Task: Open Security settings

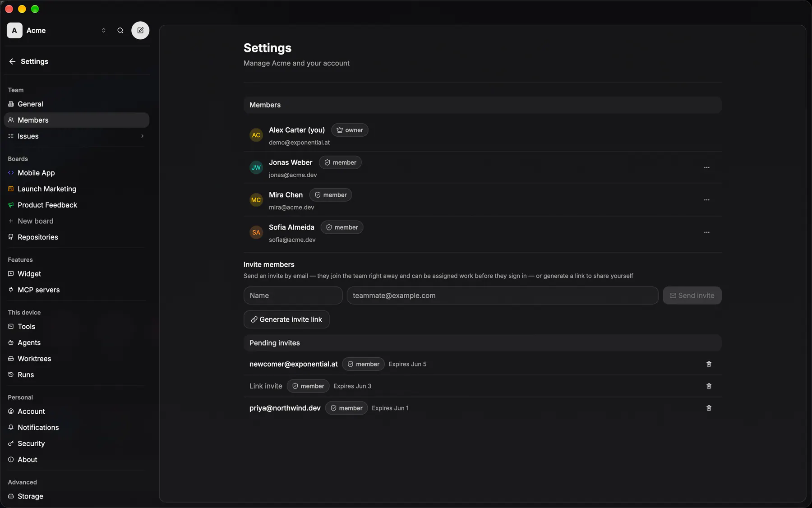Action: point(77,443)
